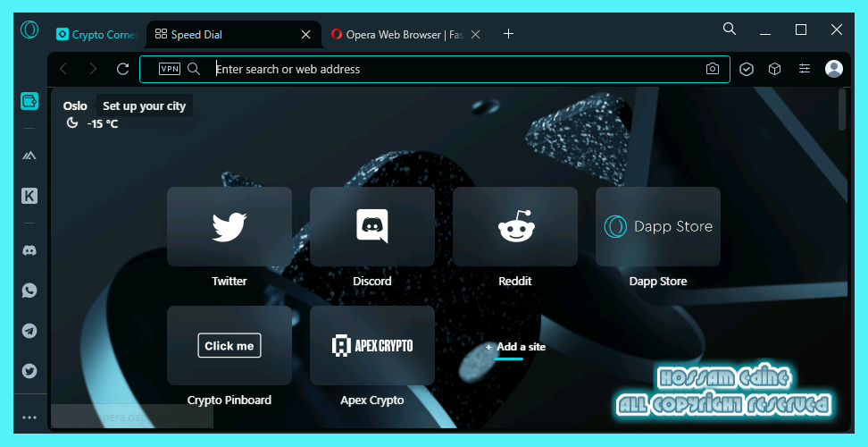868x447 pixels.
Task: Switch to the Crypto Corner tab
Action: click(x=96, y=34)
